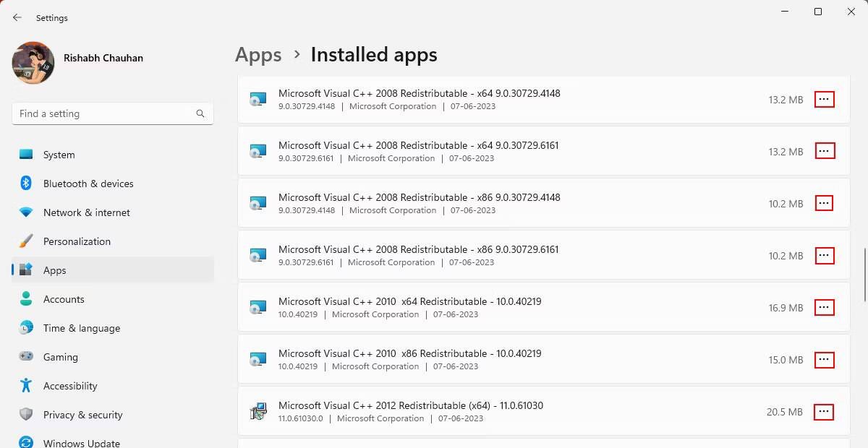This screenshot has width=868, height=448.
Task: Open Bluetooth & devices settings
Action: [26, 184]
